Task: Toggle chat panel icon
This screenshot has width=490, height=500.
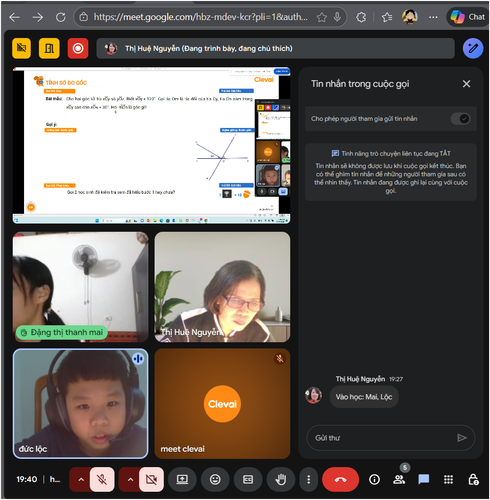Action: point(423,479)
